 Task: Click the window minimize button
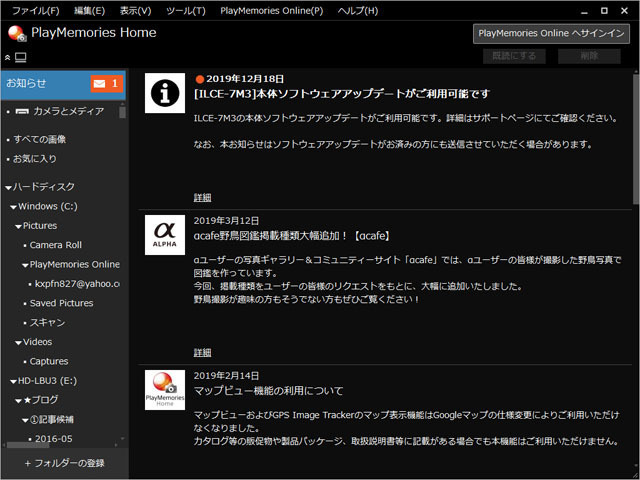[x=584, y=11]
